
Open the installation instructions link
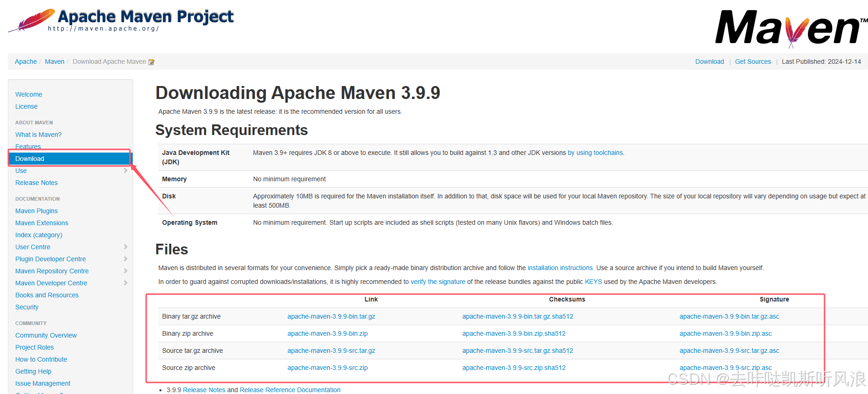point(560,268)
